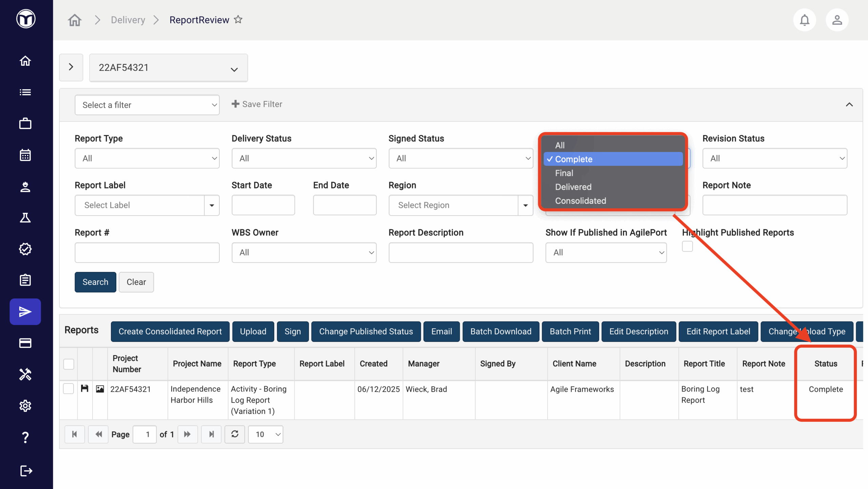
Task: Click the refresh icon in pagination bar
Action: tap(235, 434)
